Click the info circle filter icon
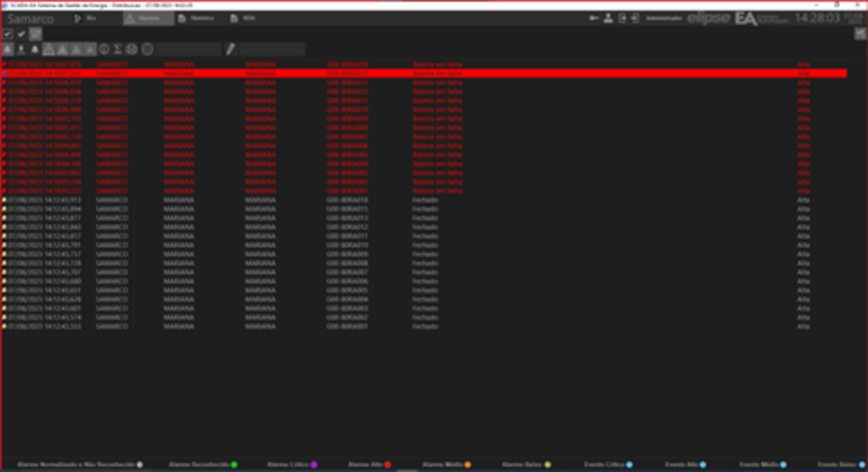868x472 pixels. coord(104,49)
